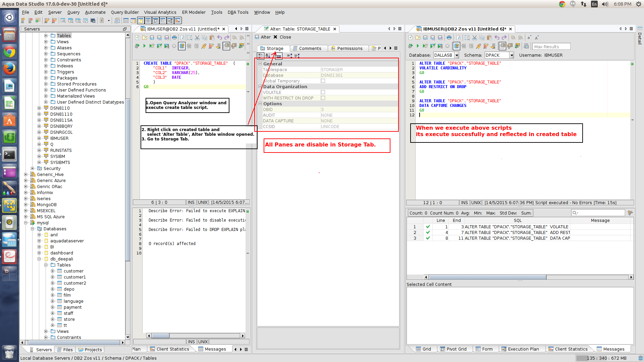Click results grid horizontal scrollbar thumb
This screenshot has width=644, height=362.
(x=488, y=277)
